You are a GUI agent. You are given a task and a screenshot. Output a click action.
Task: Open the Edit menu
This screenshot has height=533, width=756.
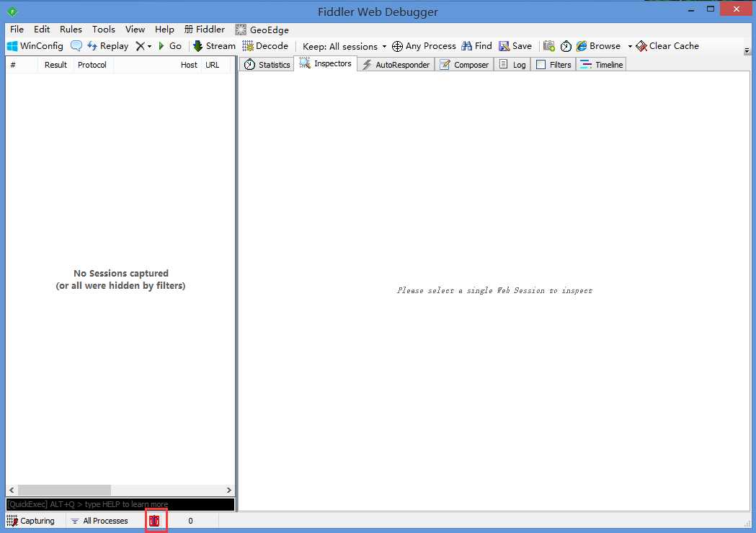coord(42,30)
